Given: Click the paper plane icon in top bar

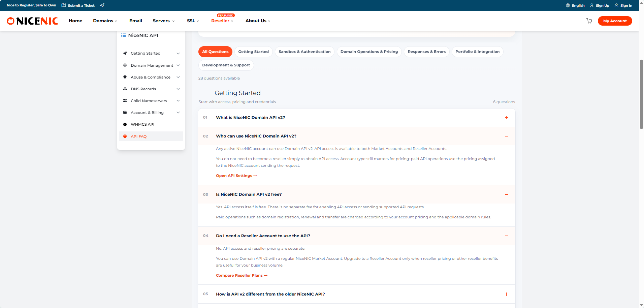Looking at the screenshot, I should (x=102, y=5).
